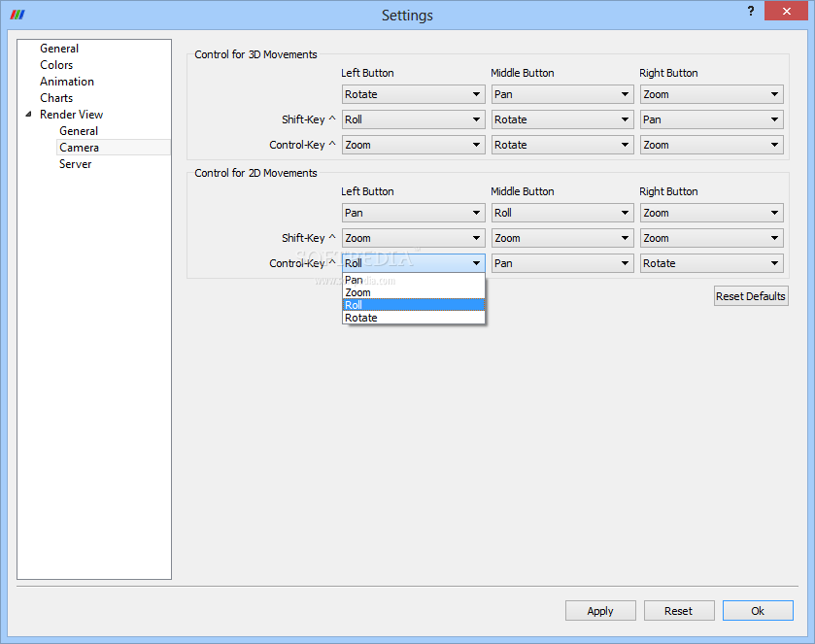Open 3D Left Button Rotate dropdown

tap(413, 94)
